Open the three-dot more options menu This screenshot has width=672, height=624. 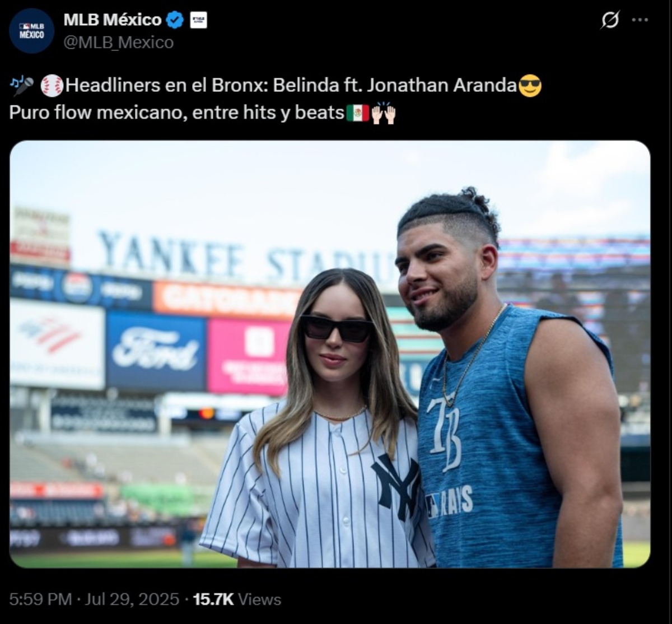[x=640, y=20]
